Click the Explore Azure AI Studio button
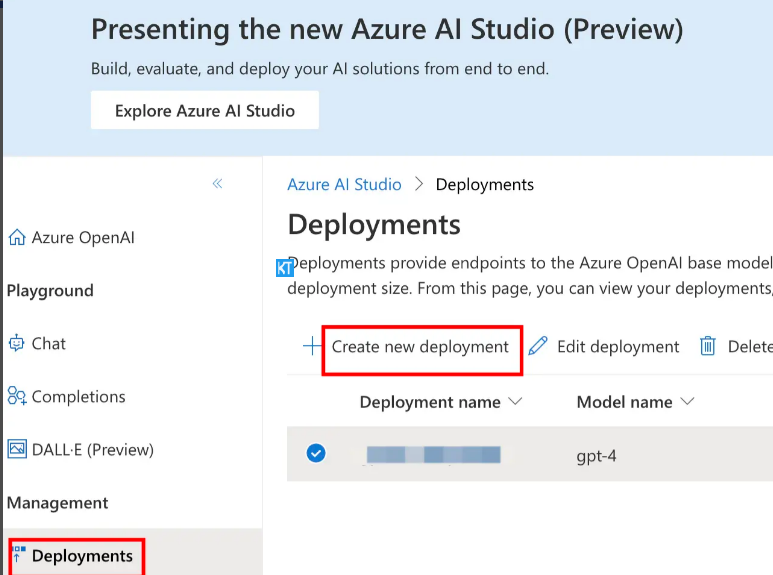773x575 pixels. pos(205,110)
